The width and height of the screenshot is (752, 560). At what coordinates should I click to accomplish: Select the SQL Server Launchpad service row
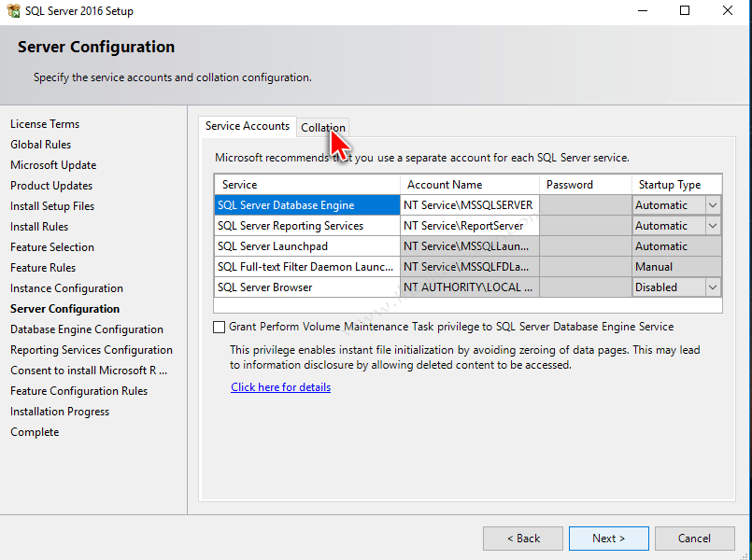pos(307,246)
